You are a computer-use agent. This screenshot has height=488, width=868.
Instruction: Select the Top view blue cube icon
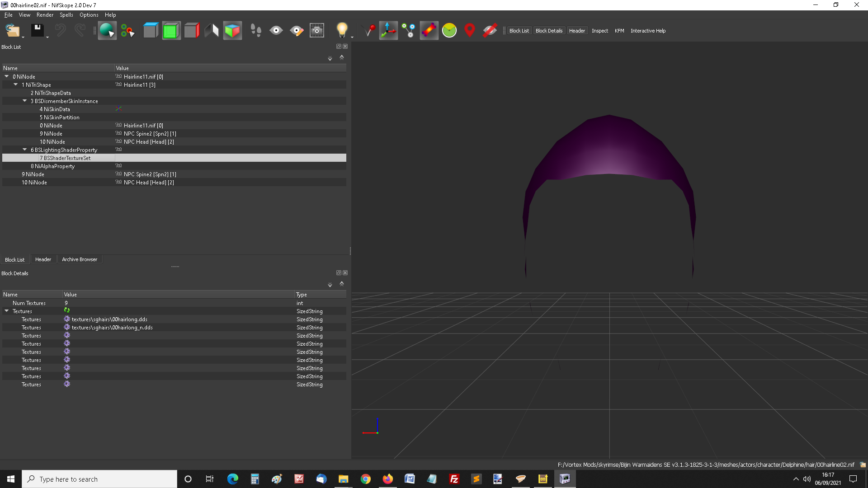(151, 30)
